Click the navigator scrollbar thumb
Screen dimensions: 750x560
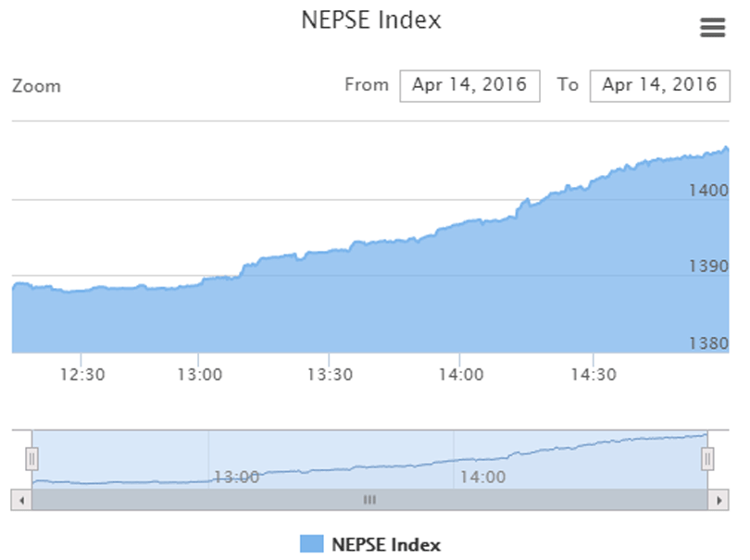coord(369,500)
